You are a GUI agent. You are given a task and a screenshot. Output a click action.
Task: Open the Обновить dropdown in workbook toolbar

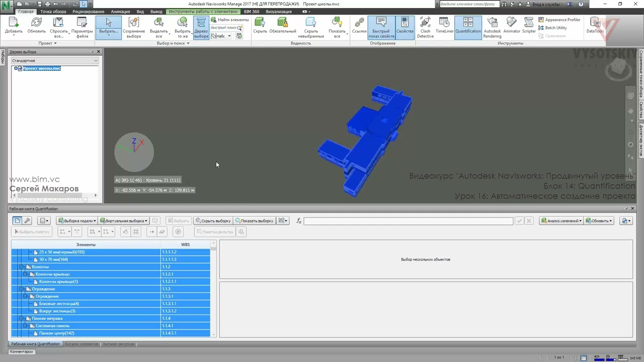coord(598,221)
